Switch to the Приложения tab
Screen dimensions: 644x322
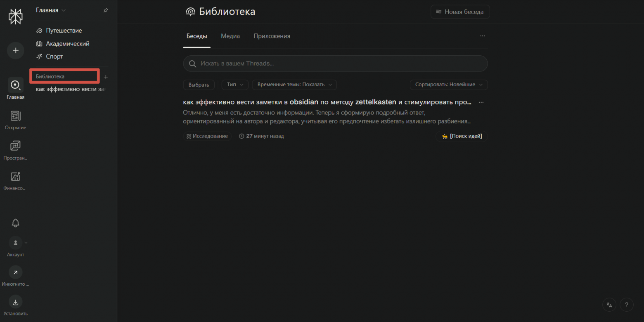point(272,36)
